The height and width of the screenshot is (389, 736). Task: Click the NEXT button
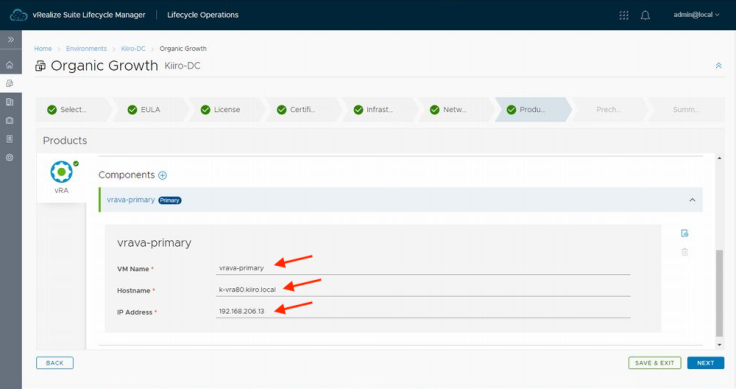click(x=705, y=363)
